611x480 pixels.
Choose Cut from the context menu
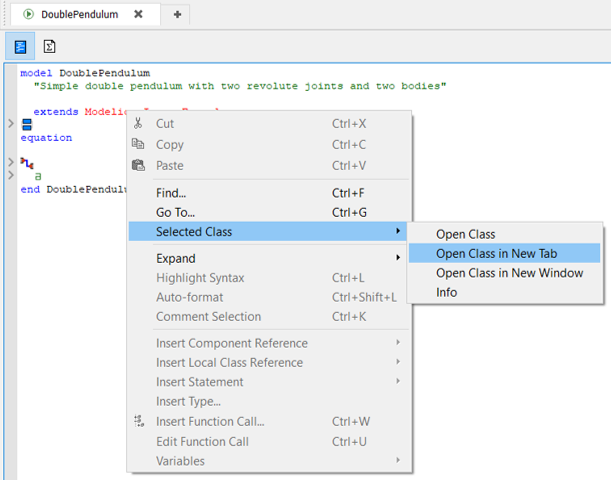270,124
